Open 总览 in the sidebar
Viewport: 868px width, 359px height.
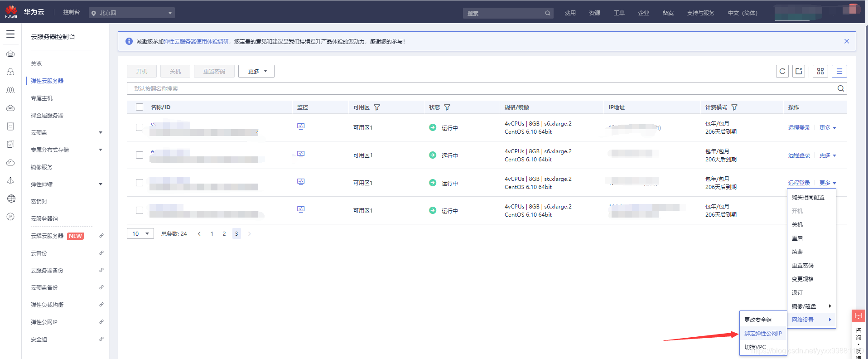pyautogui.click(x=36, y=64)
